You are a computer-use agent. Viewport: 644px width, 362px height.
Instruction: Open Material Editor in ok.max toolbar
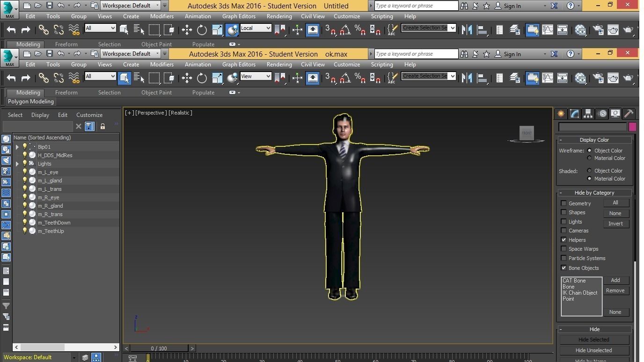pyautogui.click(x=580, y=78)
